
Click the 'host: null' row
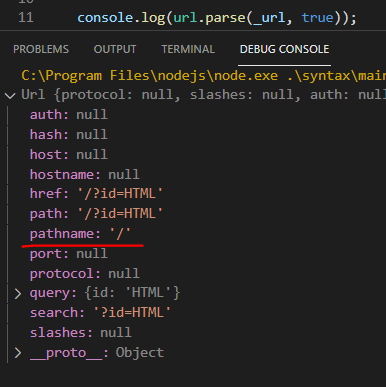click(69, 155)
